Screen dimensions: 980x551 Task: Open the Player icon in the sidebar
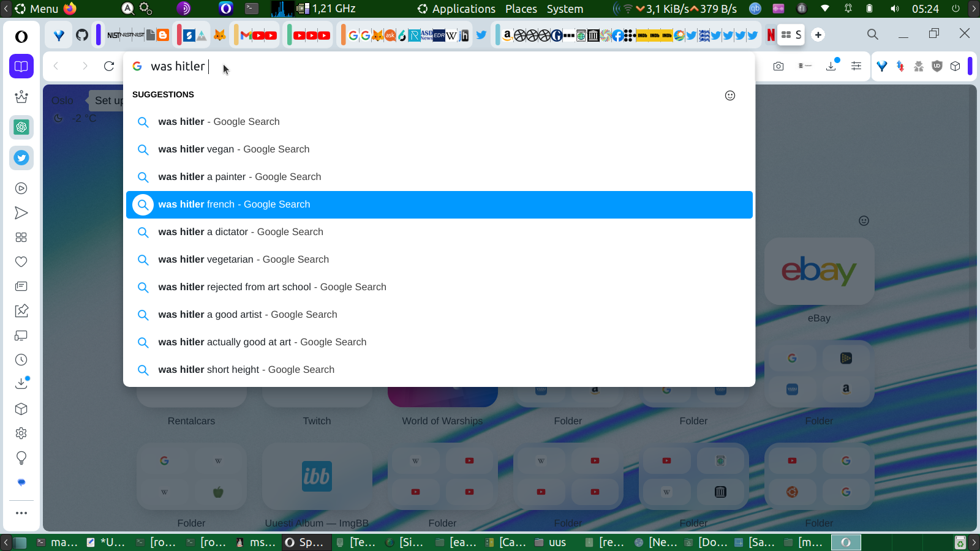pyautogui.click(x=21, y=189)
